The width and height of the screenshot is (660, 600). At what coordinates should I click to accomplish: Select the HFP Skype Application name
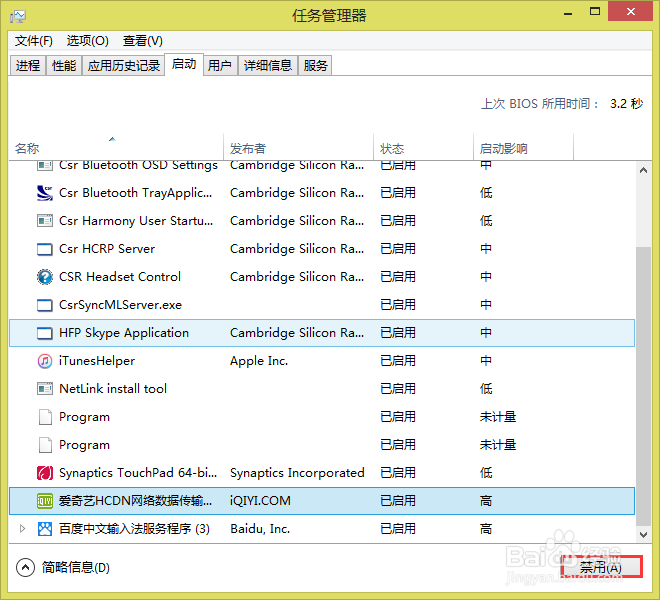point(124,333)
